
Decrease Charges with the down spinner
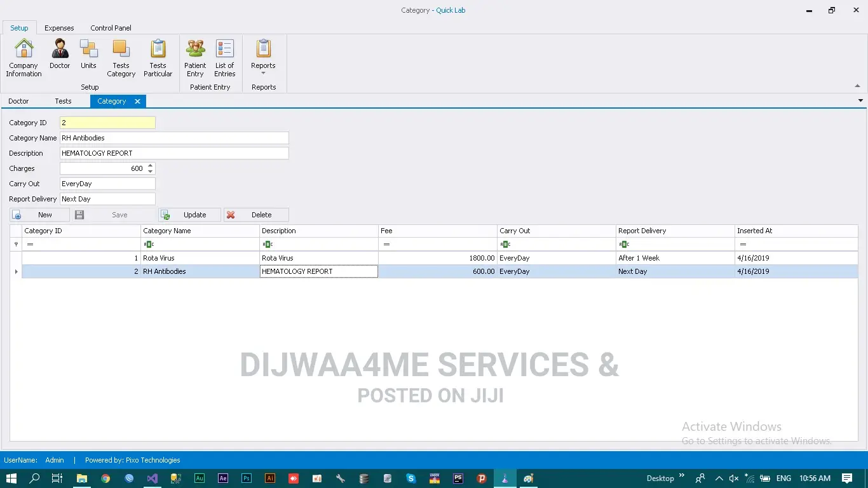151,172
